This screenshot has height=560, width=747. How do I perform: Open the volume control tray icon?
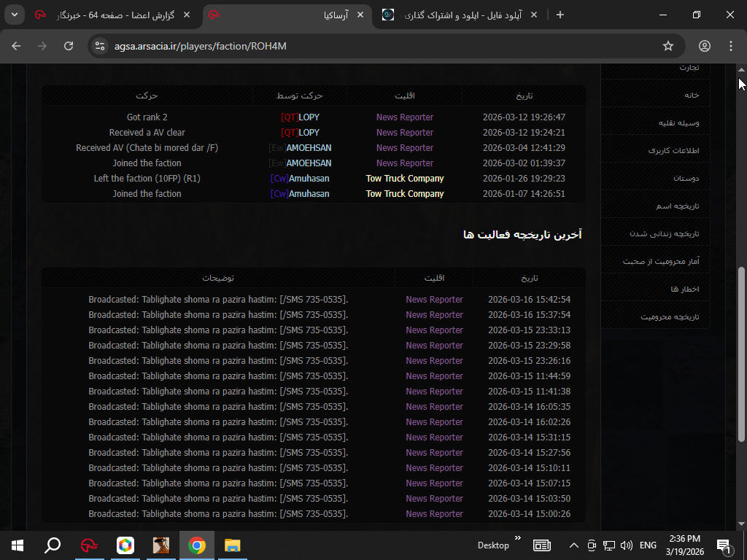(627, 545)
